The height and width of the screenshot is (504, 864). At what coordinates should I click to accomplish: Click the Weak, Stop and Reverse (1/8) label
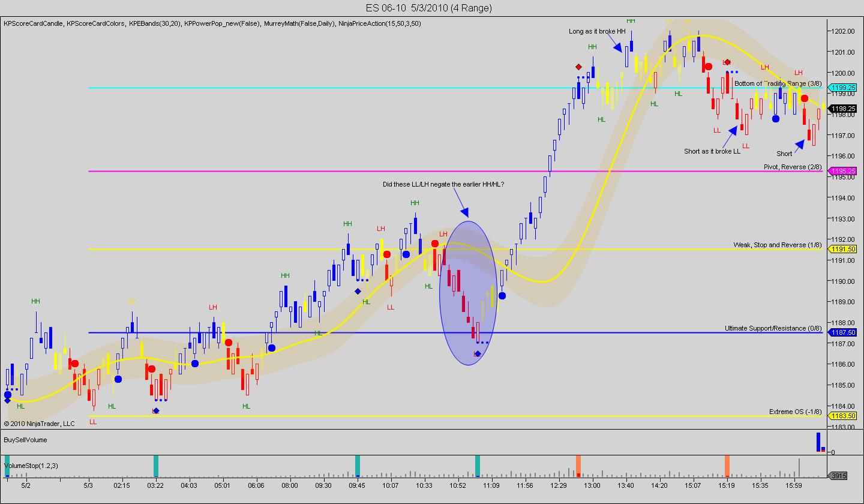[778, 245]
